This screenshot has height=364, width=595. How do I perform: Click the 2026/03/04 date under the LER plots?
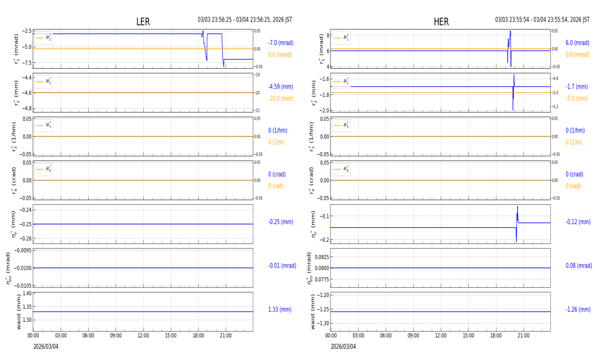point(46,346)
